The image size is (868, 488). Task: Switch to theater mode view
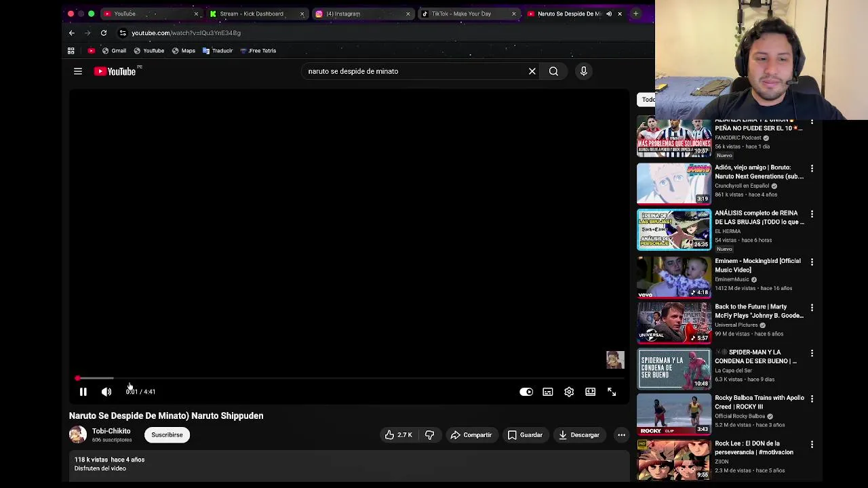591,392
